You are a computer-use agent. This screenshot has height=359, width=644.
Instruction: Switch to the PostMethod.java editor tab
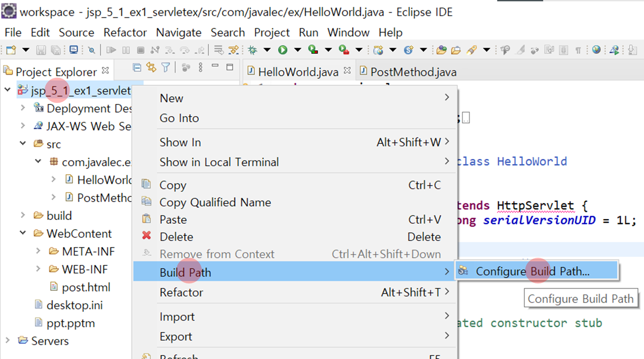tap(409, 72)
